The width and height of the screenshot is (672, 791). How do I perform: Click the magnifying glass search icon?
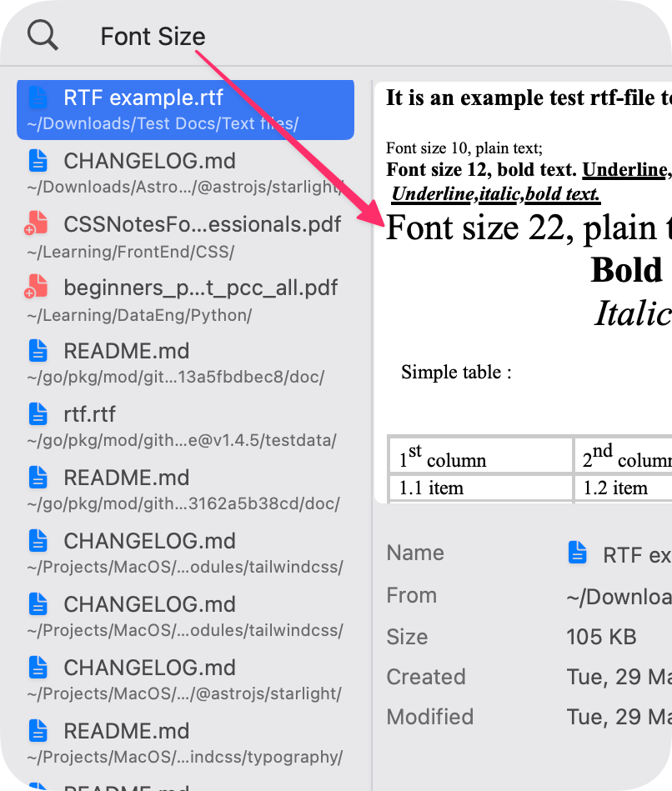pyautogui.click(x=43, y=35)
